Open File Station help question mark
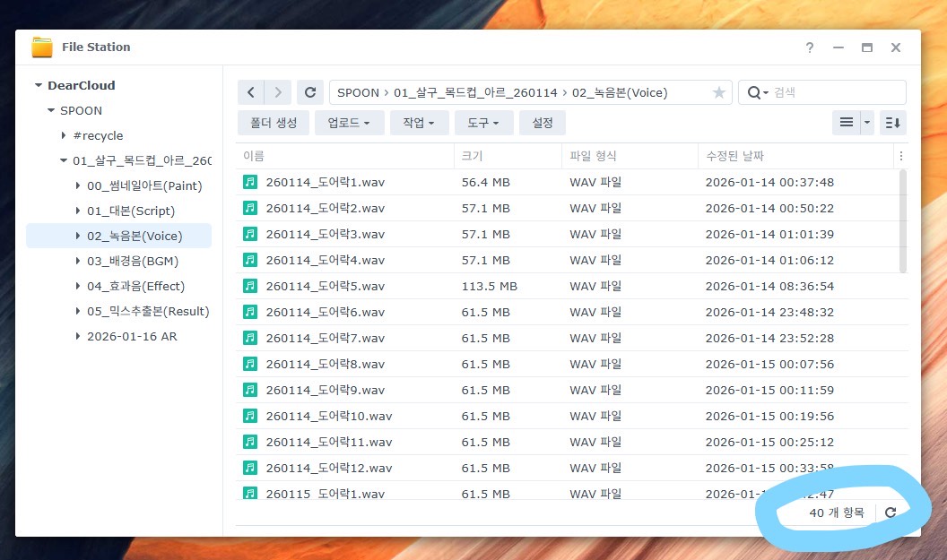This screenshot has width=947, height=560. [x=810, y=47]
